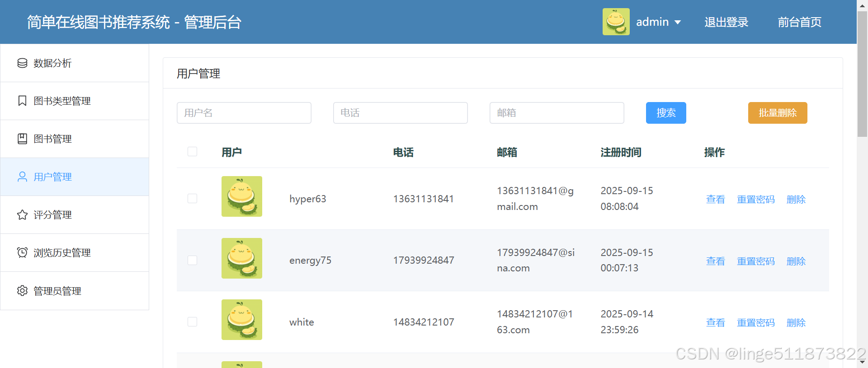Screen dimensions: 868x368
Task: Click 重置密码 for user white
Action: (756, 322)
